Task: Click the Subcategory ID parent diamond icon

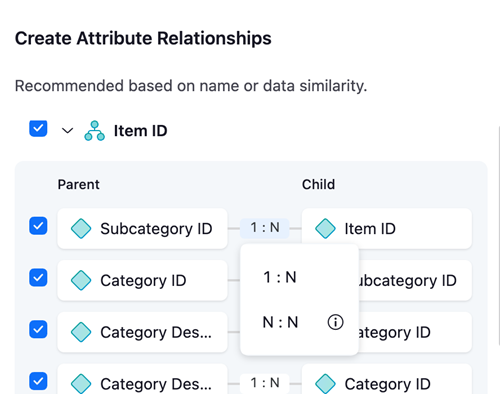Action: point(81,229)
